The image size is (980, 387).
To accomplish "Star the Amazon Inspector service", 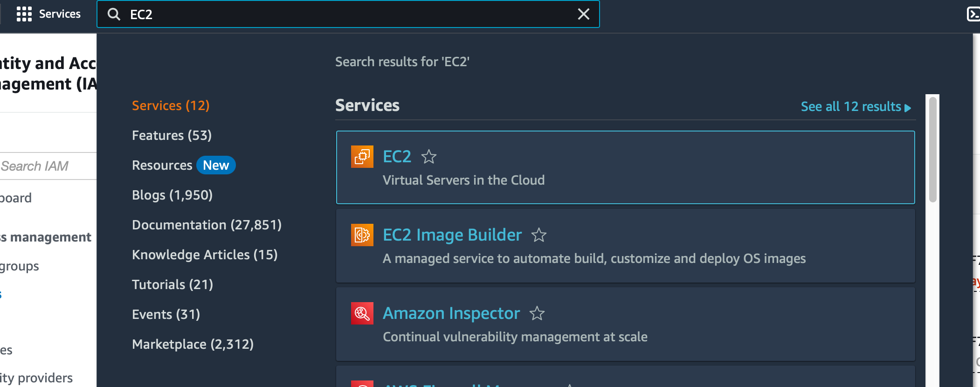I will point(537,313).
